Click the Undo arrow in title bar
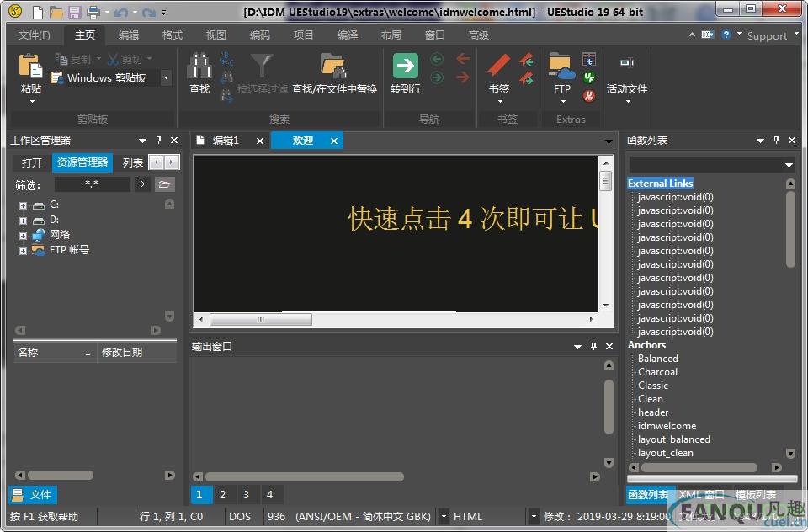 tap(121, 12)
